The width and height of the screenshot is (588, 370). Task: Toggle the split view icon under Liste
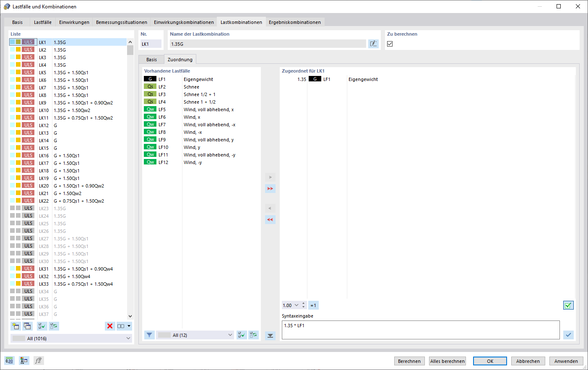point(121,326)
